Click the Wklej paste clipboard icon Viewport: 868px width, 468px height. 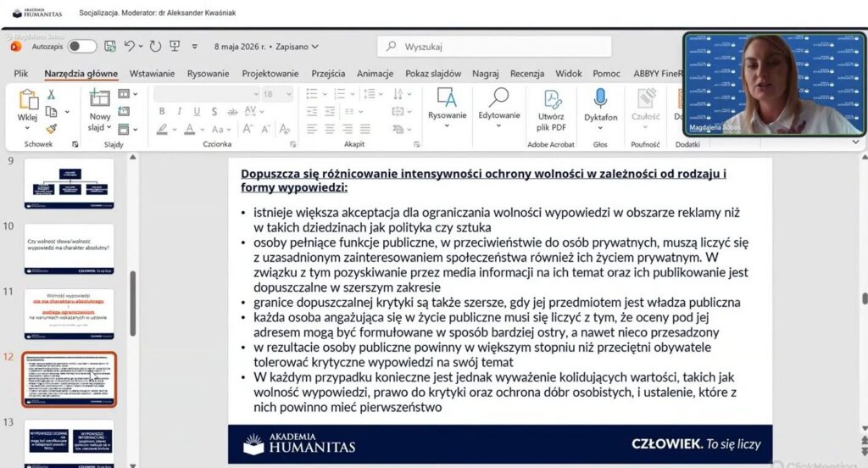[x=28, y=101]
